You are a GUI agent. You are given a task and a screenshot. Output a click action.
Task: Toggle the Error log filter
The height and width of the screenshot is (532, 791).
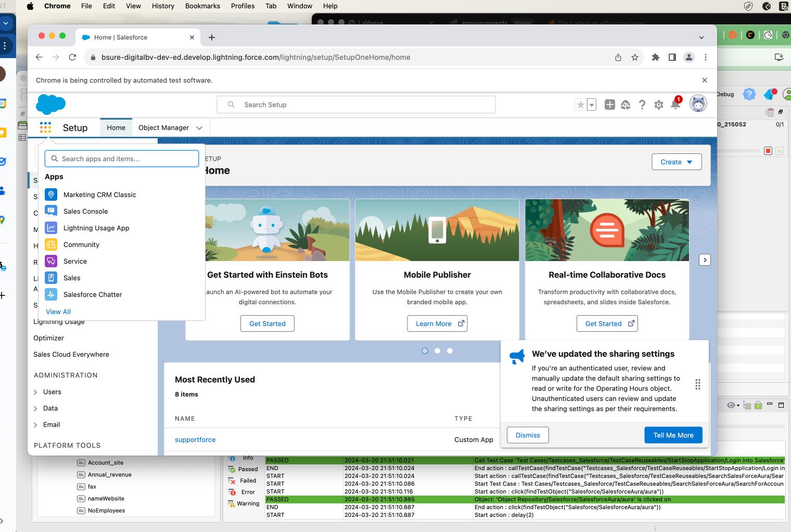pyautogui.click(x=241, y=492)
